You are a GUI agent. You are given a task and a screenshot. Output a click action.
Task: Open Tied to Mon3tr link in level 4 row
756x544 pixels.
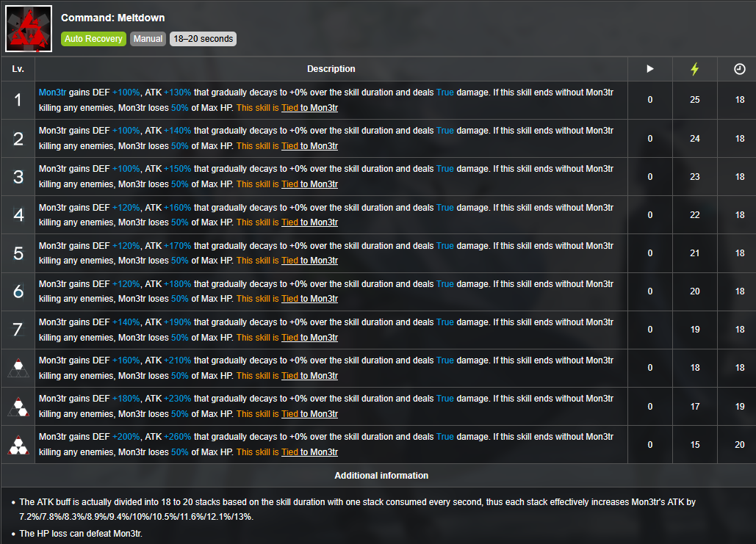pos(309,222)
